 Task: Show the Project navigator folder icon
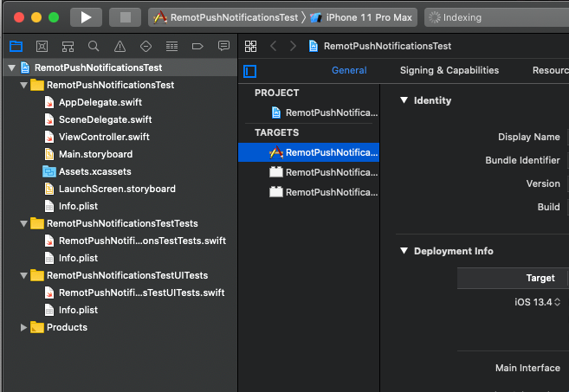[x=16, y=46]
